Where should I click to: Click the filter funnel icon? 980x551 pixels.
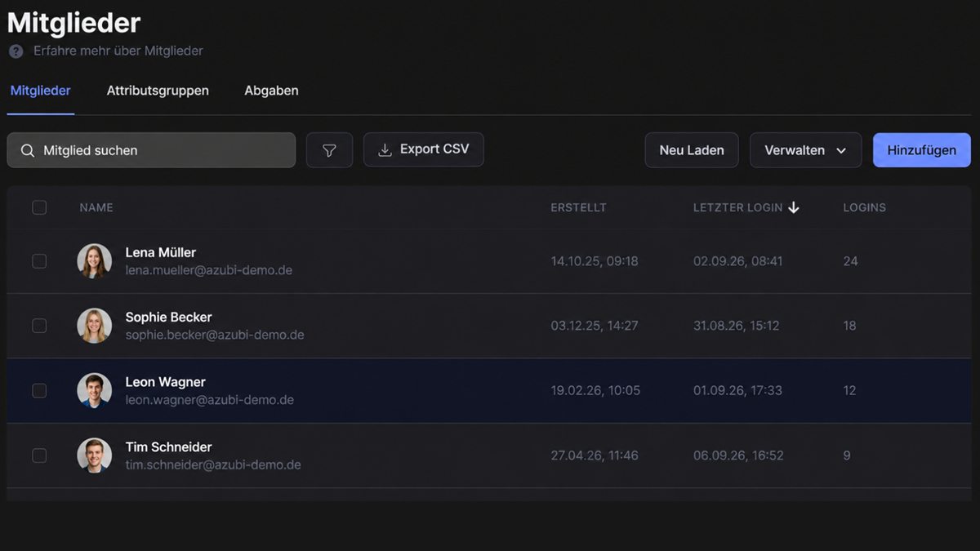pos(329,150)
